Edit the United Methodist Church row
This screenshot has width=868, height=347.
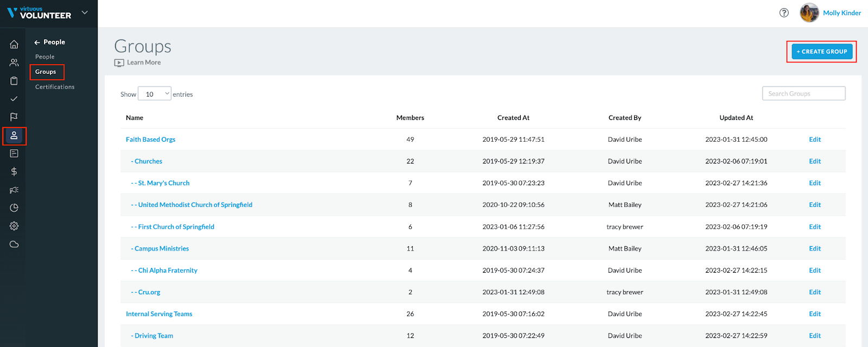(x=815, y=205)
